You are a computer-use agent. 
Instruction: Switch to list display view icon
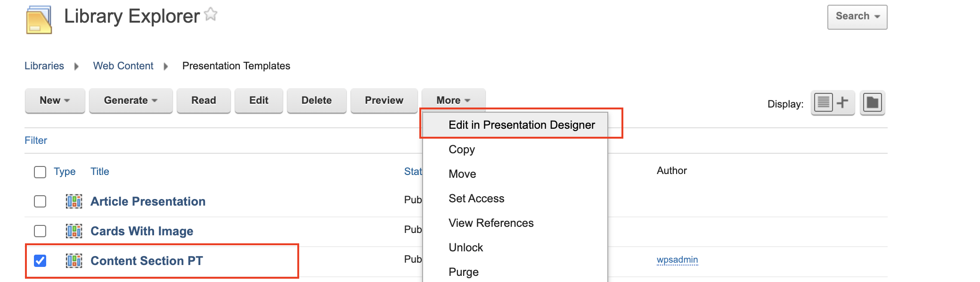tap(823, 102)
